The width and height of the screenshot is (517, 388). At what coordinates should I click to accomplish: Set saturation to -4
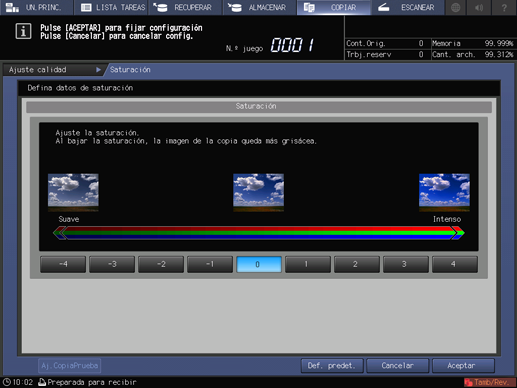tap(63, 264)
